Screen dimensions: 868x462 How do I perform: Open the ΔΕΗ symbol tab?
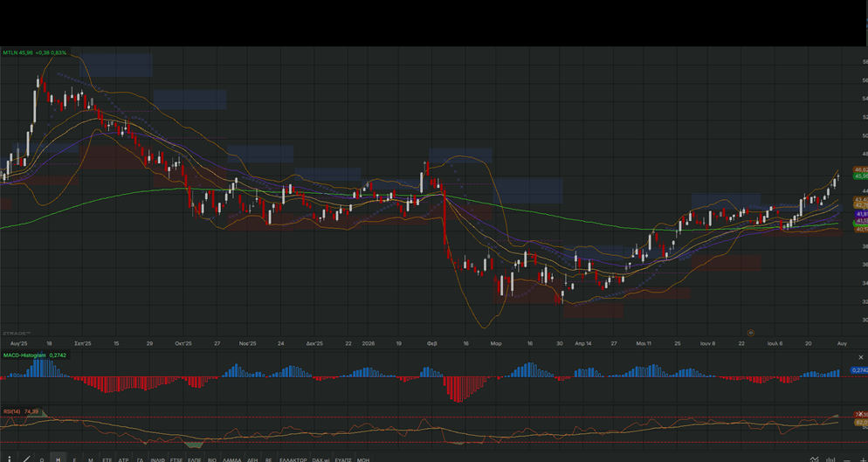tap(252, 459)
